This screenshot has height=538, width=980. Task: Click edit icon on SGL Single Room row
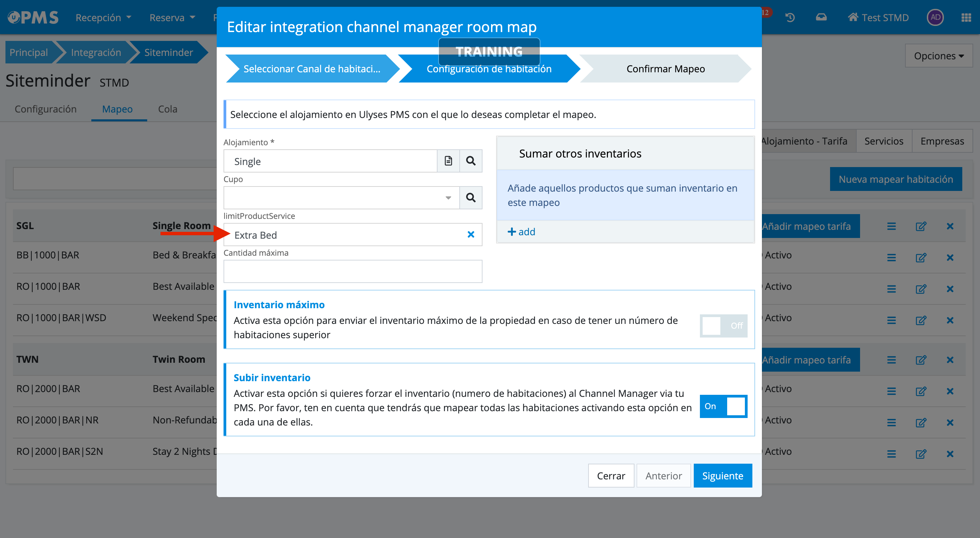[x=920, y=226]
